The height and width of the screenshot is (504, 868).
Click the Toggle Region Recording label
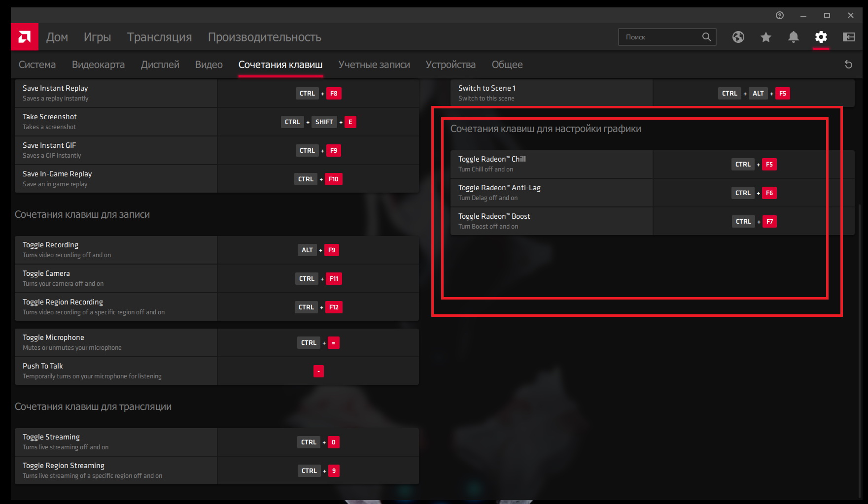pyautogui.click(x=63, y=302)
